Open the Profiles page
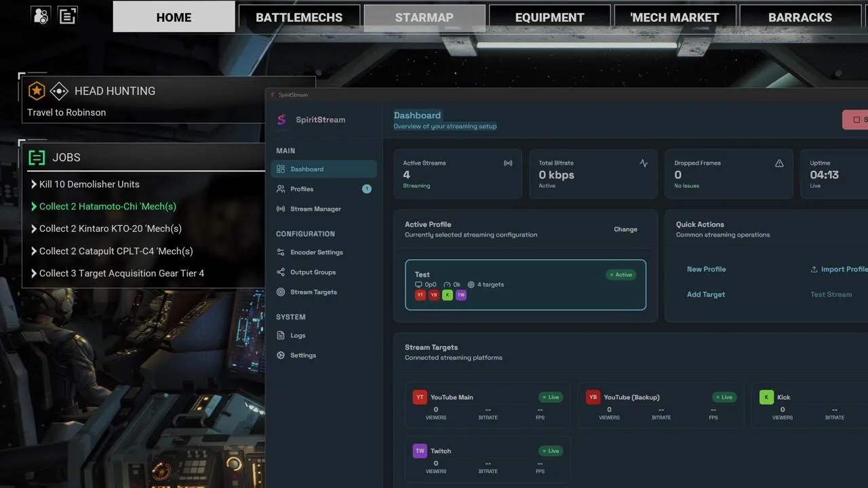Viewport: 868px width, 488px height. [x=323, y=189]
